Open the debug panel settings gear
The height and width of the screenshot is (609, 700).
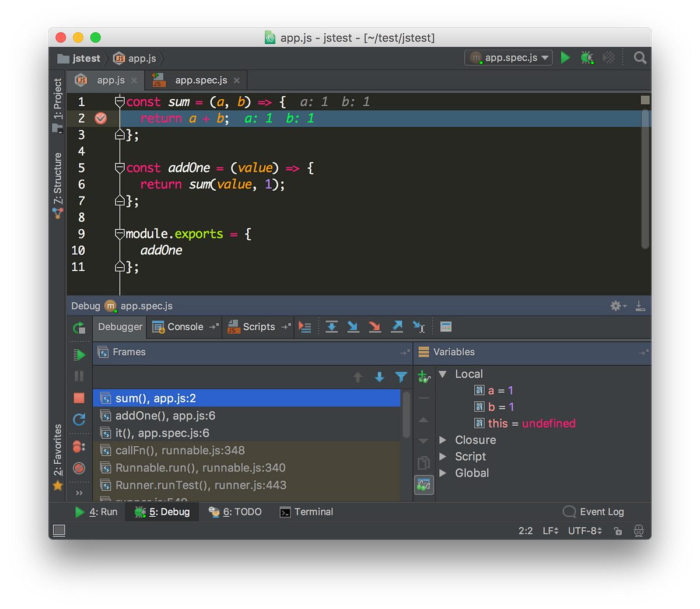tap(615, 305)
